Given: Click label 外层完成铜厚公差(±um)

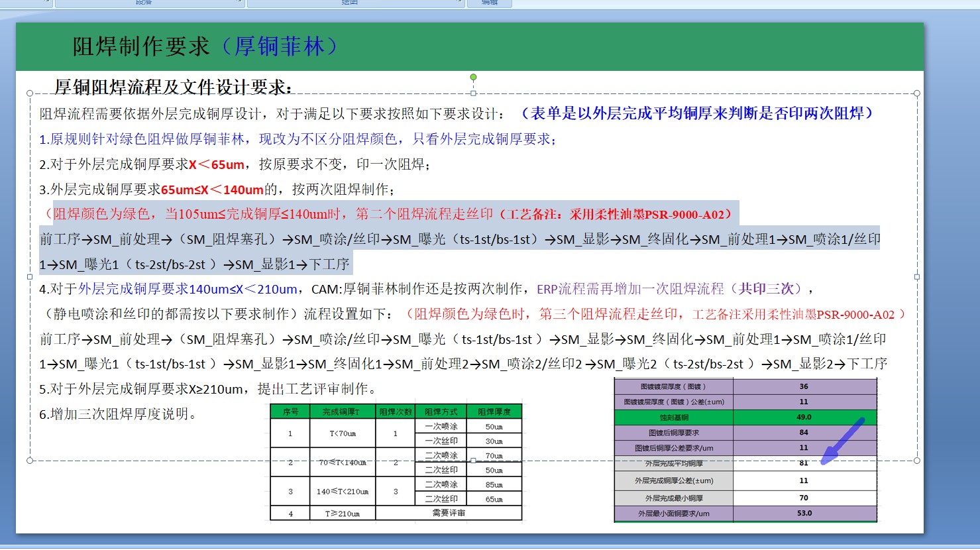Looking at the screenshot, I should pos(674,480).
